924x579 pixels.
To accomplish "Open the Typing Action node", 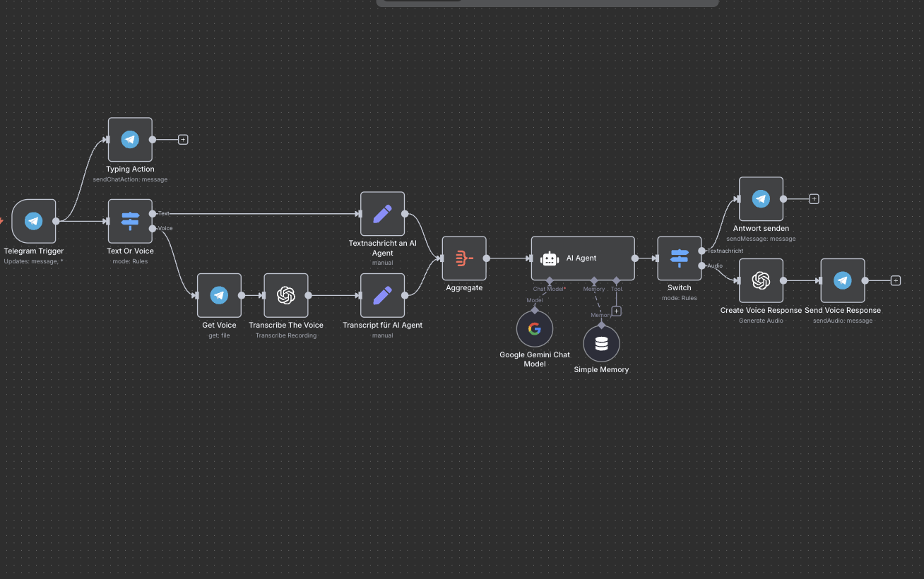I will click(130, 140).
